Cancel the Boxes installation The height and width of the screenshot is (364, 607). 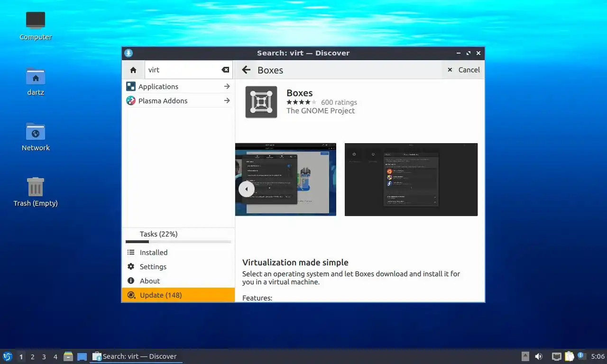pos(463,70)
